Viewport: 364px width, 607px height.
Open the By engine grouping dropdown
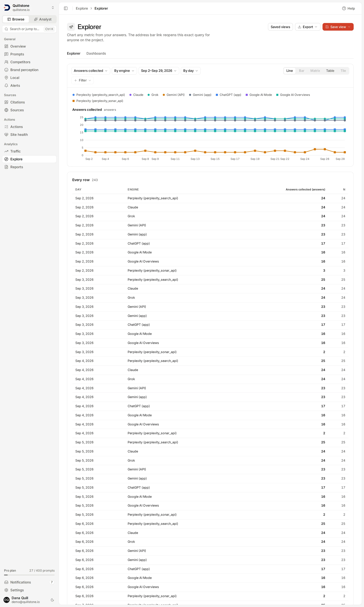point(124,71)
